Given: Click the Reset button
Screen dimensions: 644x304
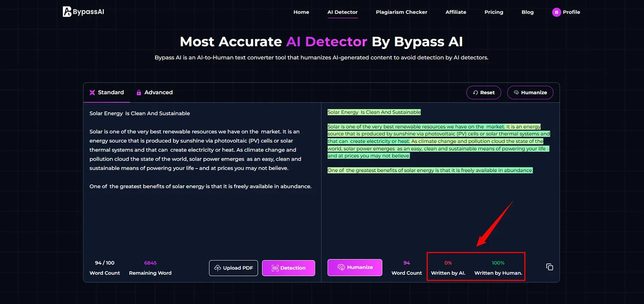Looking at the screenshot, I should (x=484, y=93).
